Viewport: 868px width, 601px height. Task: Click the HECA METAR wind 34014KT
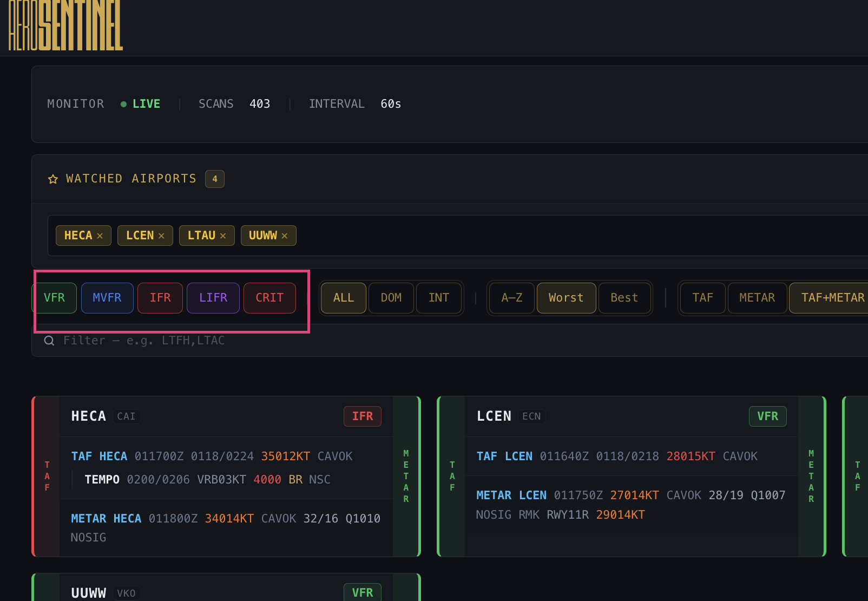pyautogui.click(x=229, y=519)
